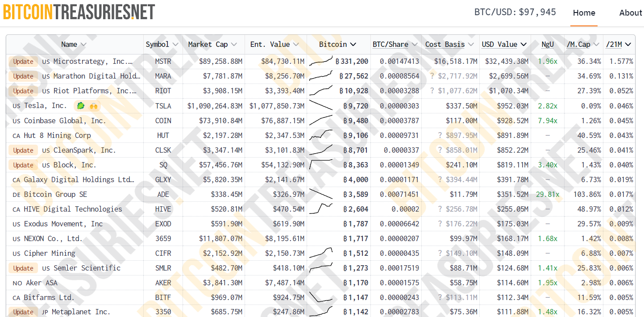Viewport: 644px width, 317px height.
Task: Click the BTC/USD $97,945 price display
Action: 515,12
